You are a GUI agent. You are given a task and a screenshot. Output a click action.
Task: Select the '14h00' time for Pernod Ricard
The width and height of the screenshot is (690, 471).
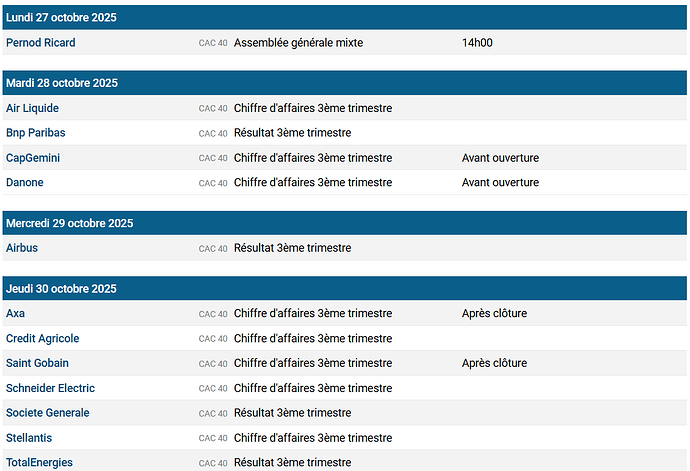click(x=477, y=43)
